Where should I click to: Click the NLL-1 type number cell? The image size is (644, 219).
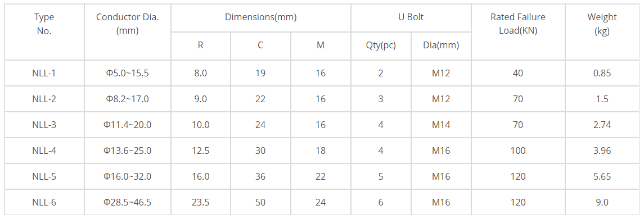[44, 73]
